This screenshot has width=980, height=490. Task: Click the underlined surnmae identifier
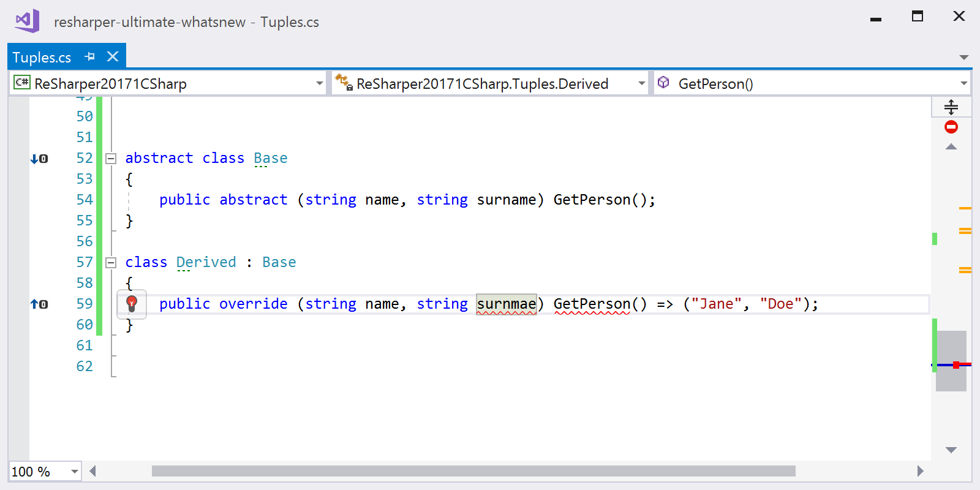pyautogui.click(x=507, y=304)
